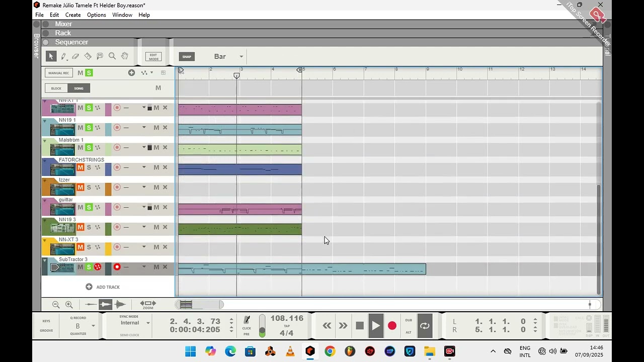Select the arrow Selection tool
Screen dimensions: 644x362
click(50, 56)
